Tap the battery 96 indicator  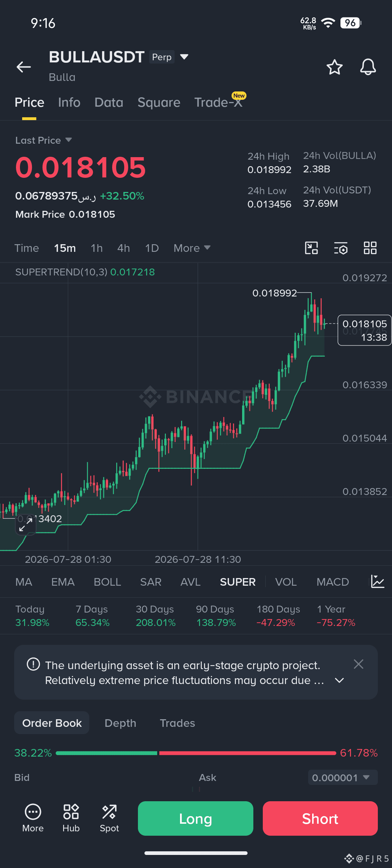(x=351, y=23)
